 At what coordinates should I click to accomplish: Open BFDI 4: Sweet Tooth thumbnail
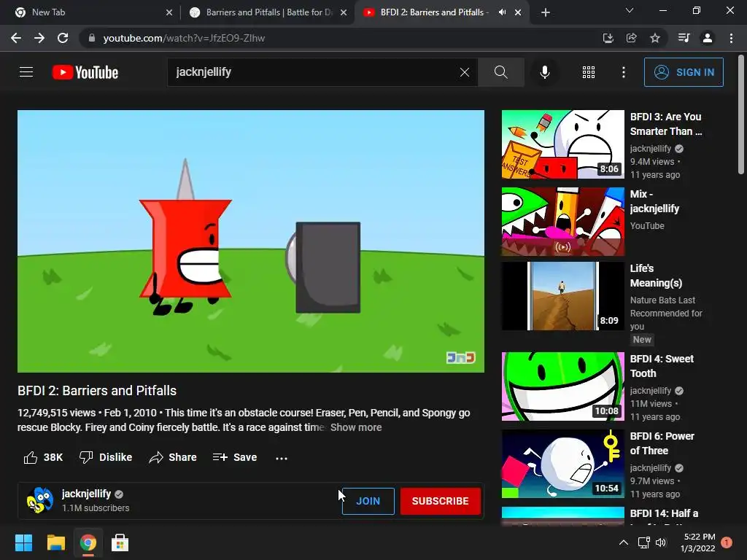click(x=562, y=386)
